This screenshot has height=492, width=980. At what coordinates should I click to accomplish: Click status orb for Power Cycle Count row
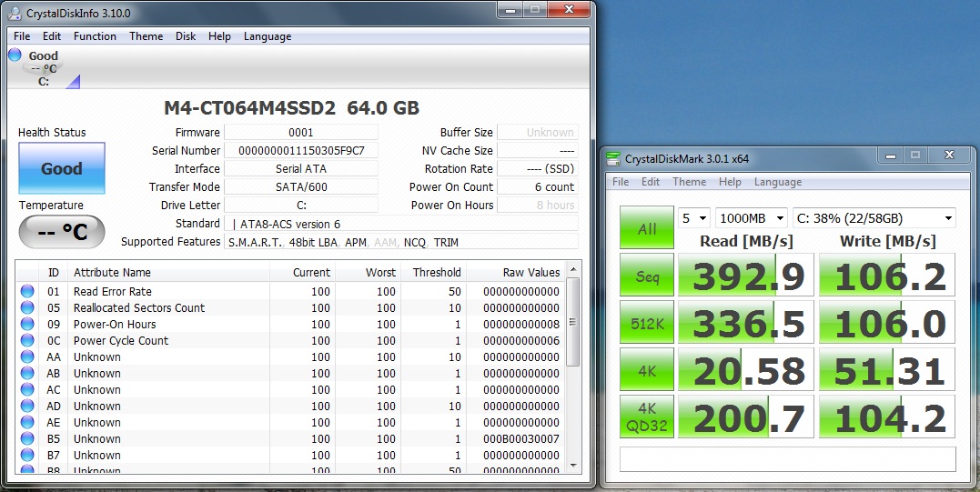point(27,340)
